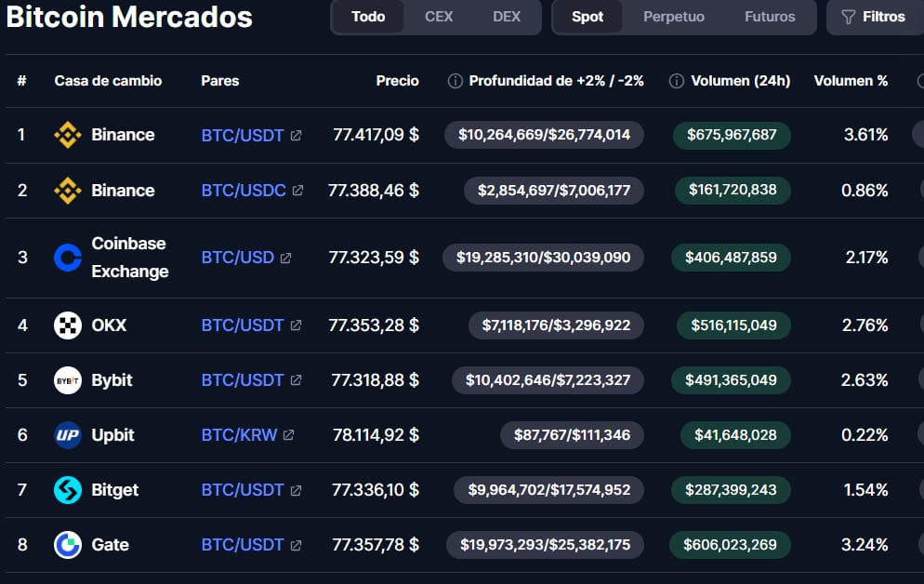
Task: Click volume badge $491,365,049
Action: 731,380
